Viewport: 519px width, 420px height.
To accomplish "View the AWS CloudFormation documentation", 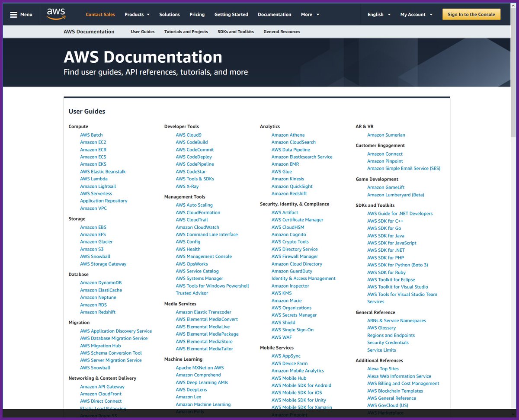I will coord(198,212).
